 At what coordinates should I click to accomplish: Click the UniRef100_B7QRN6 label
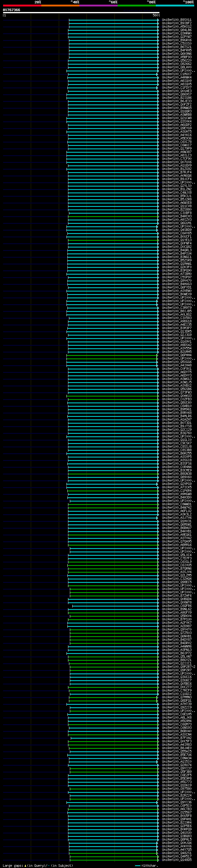tap(177, 568)
